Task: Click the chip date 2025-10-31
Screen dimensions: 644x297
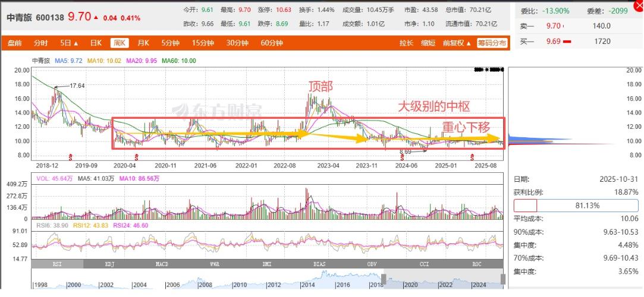Action: [x=620, y=179]
